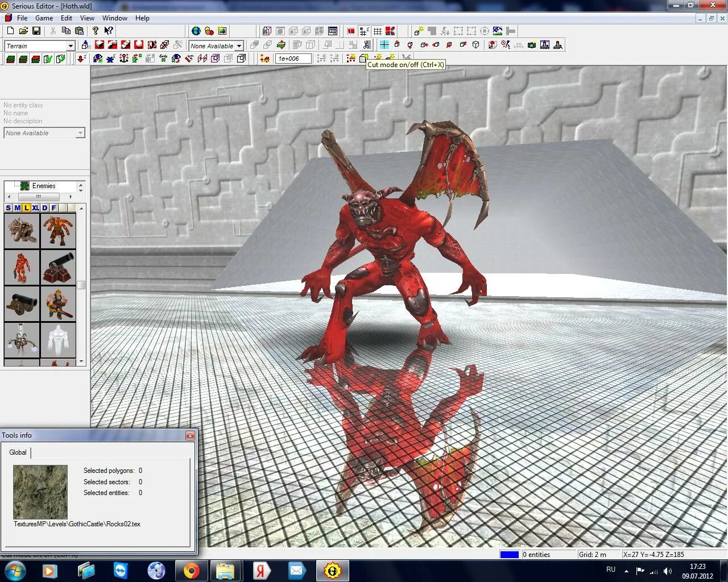This screenshot has width=728, height=582.
Task: Click the blue color swatch in status bar
Action: [509, 555]
